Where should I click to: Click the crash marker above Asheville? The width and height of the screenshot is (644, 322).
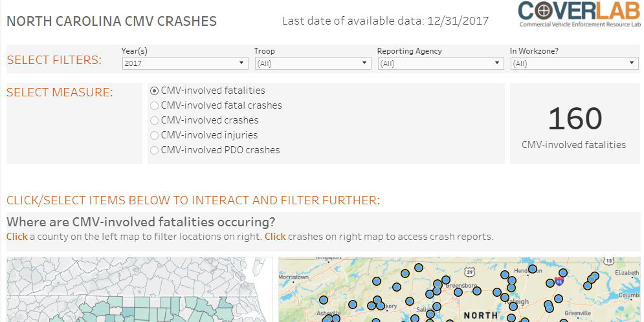click(x=324, y=301)
